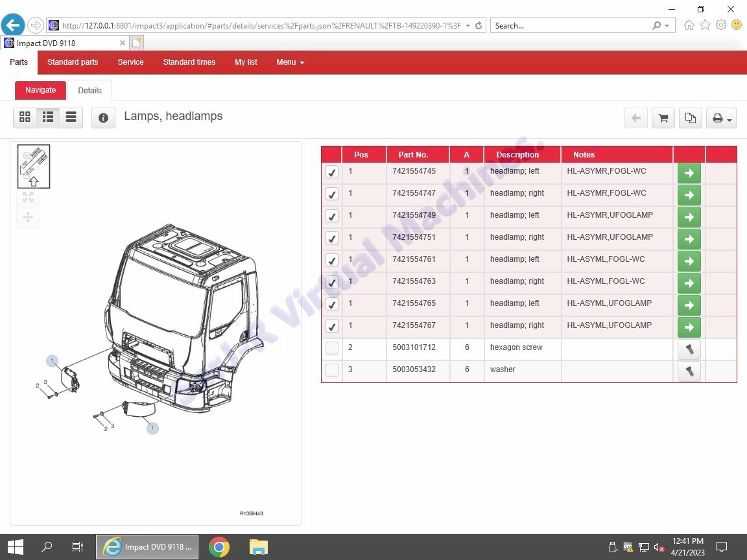Viewport: 747px width, 560px height.
Task: Open a new browser tab
Action: click(136, 43)
